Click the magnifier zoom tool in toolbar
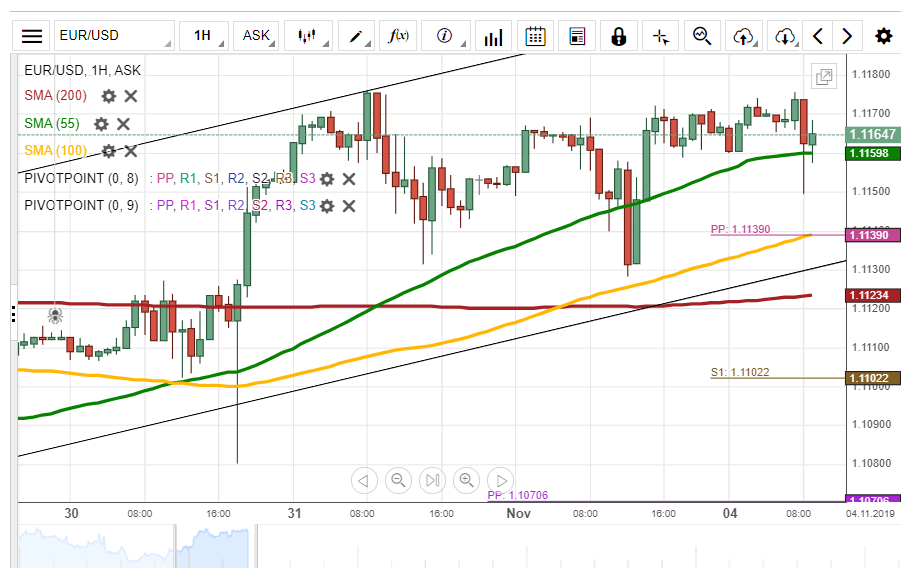The height and width of the screenshot is (574, 909). click(x=702, y=36)
